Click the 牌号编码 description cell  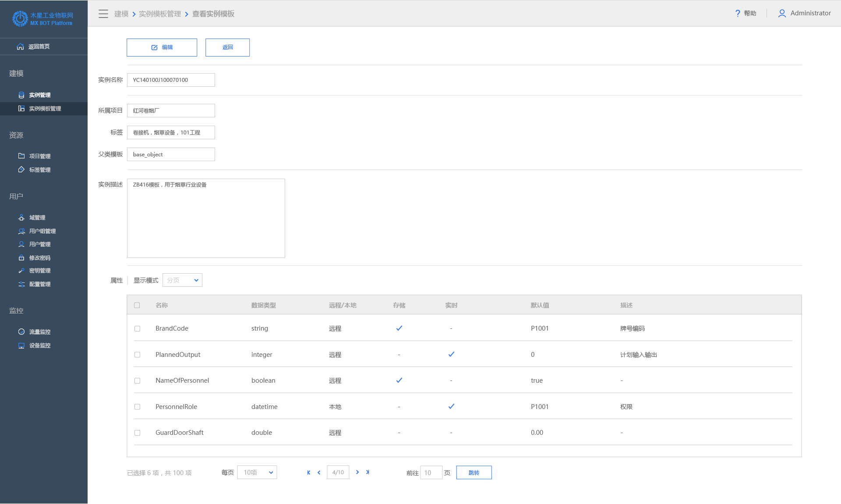coord(633,328)
